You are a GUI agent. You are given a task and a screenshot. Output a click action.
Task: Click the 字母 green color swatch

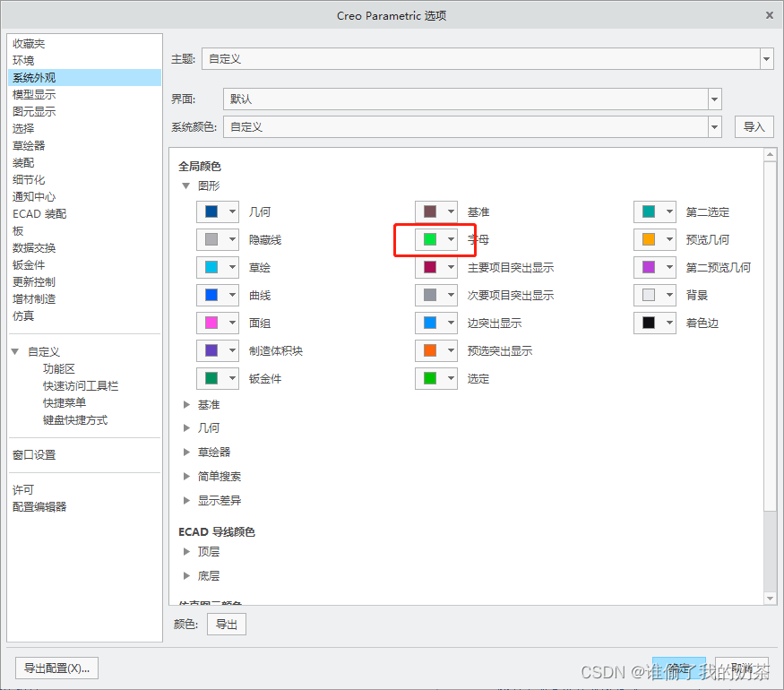point(430,240)
